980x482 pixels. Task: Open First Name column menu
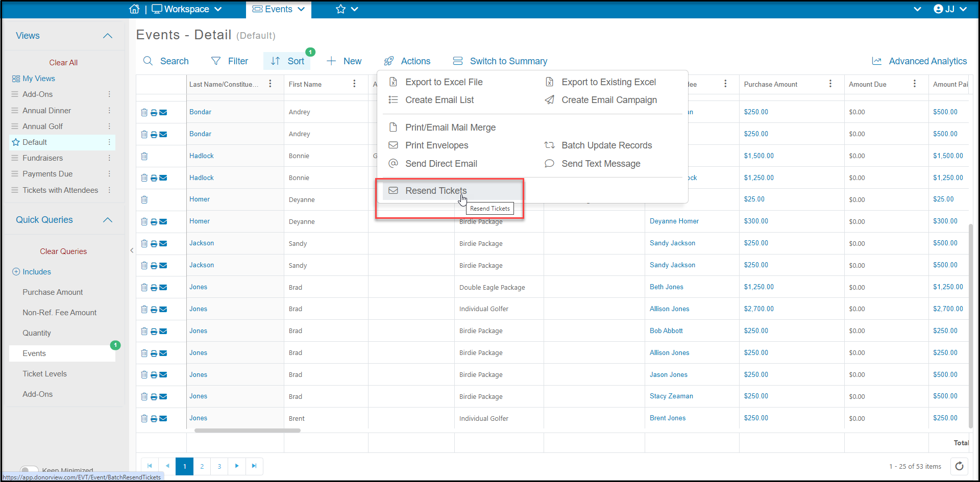[354, 84]
